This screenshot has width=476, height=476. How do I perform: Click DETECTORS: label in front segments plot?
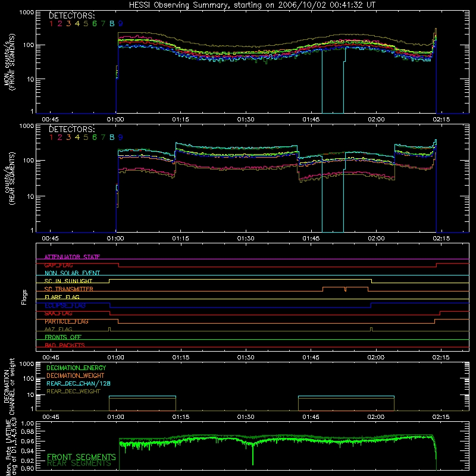[72, 15]
